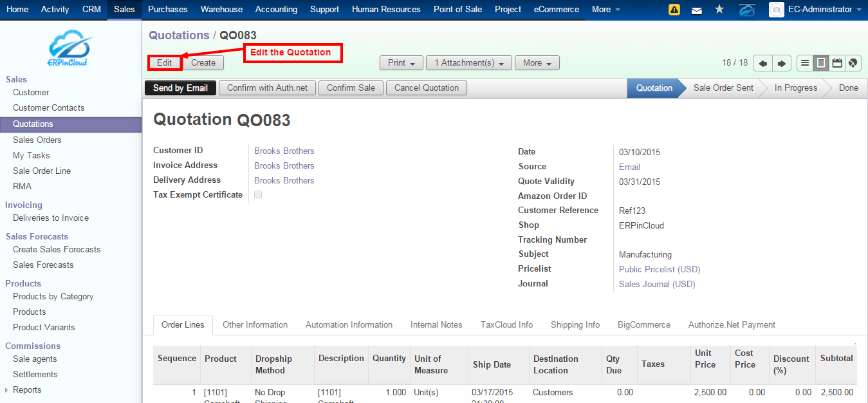Screen dimensions: 868x403
Task: Click the favorites star icon
Action: pyautogui.click(x=719, y=10)
